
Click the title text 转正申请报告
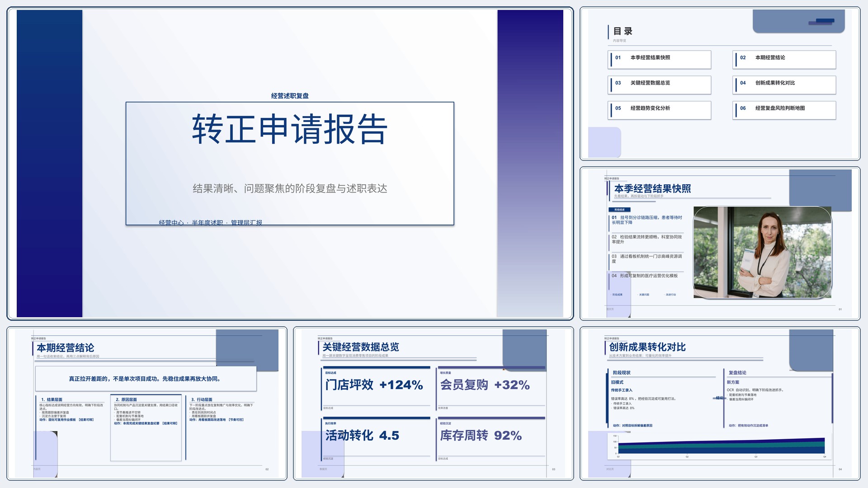coord(290,129)
